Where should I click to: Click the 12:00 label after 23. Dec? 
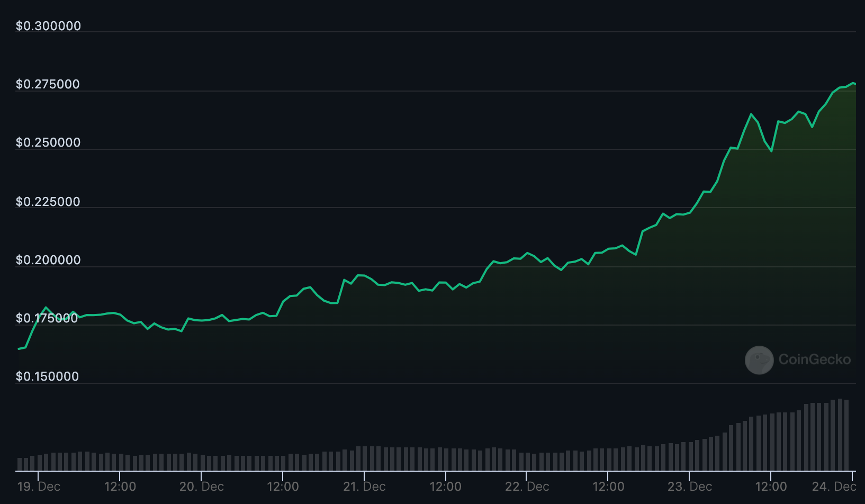pos(771,487)
